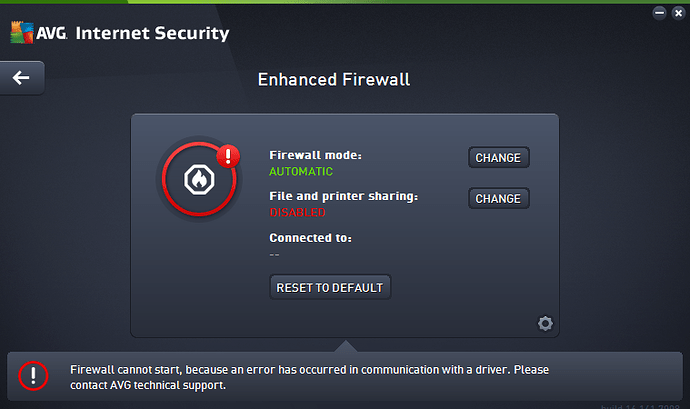Change File and printer sharing setting
The image size is (690, 409).
tap(499, 199)
